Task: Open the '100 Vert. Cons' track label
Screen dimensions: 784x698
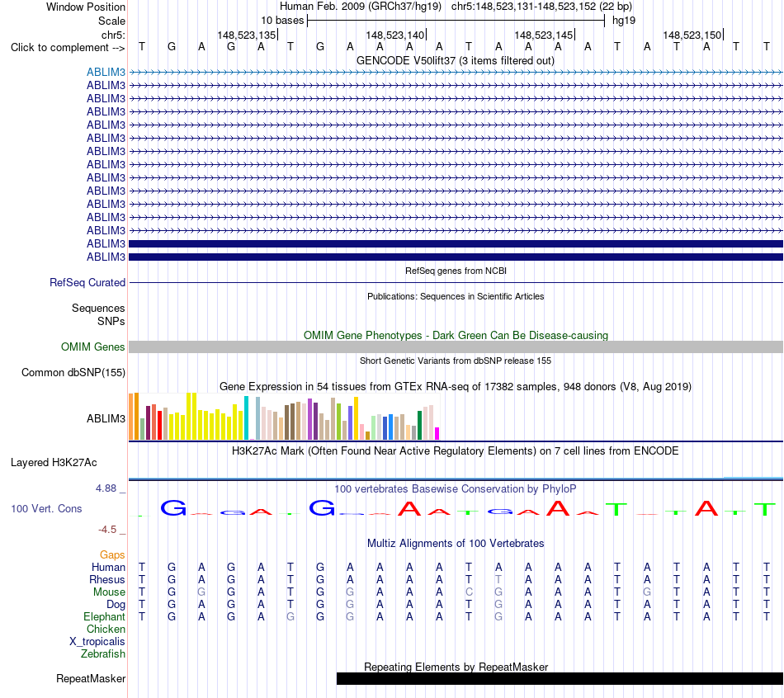Action: 46,508
